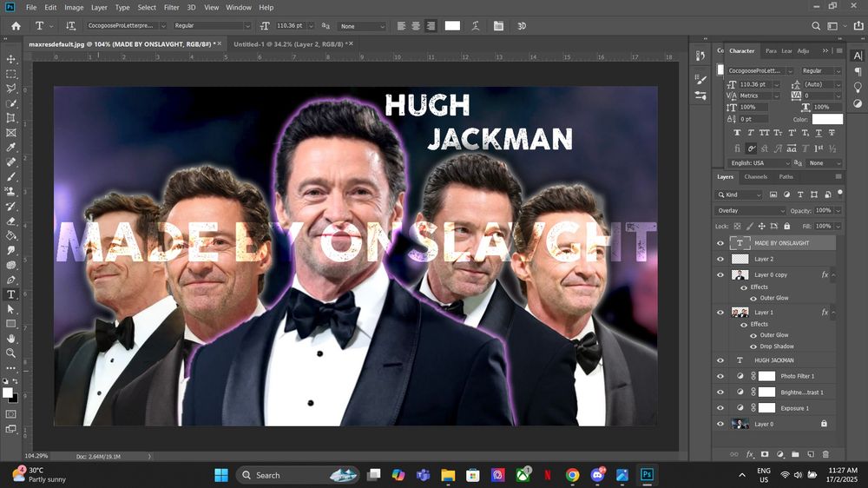Open text color swatch in Character panel
Viewport: 868px width, 488px height.
(826, 119)
